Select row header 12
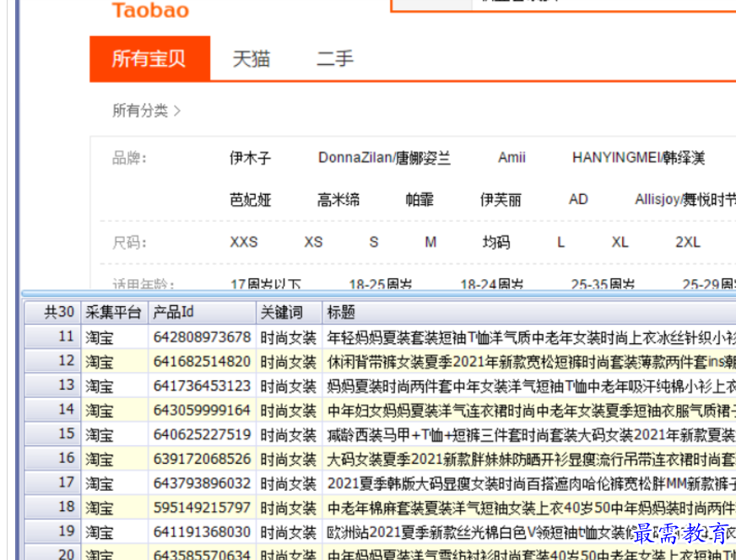This screenshot has width=736, height=560. [x=52, y=361]
